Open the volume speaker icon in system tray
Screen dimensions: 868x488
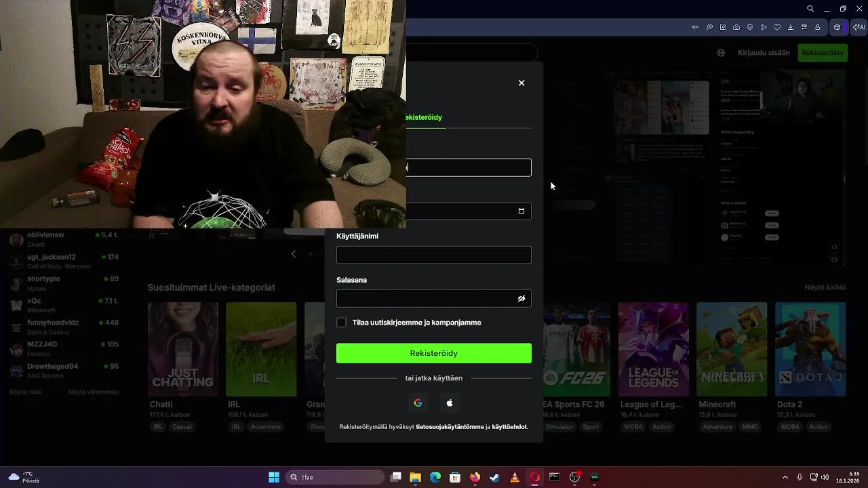[x=825, y=477]
